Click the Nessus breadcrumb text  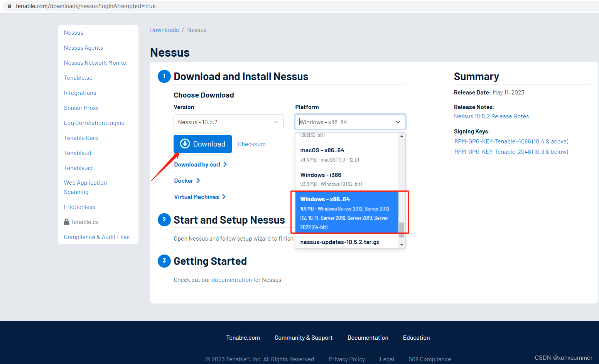197,30
